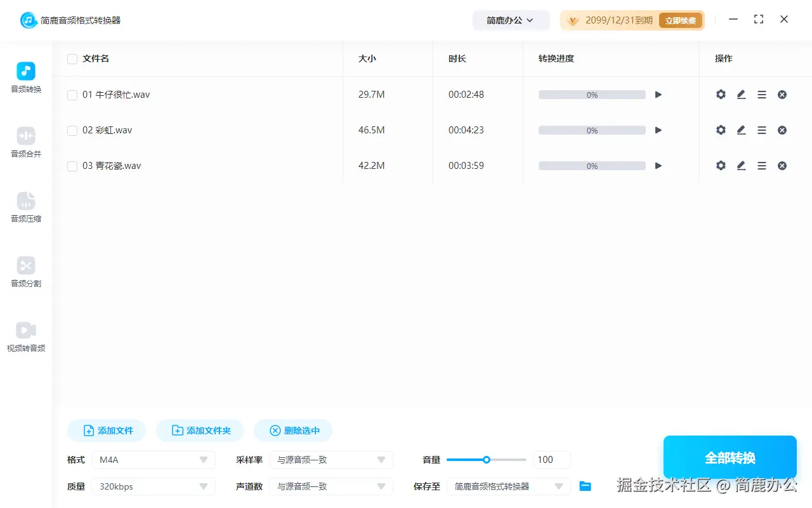Open settings gear for 01 牛仔很忙.wav
Screen dimensions: 812x508
(721, 94)
